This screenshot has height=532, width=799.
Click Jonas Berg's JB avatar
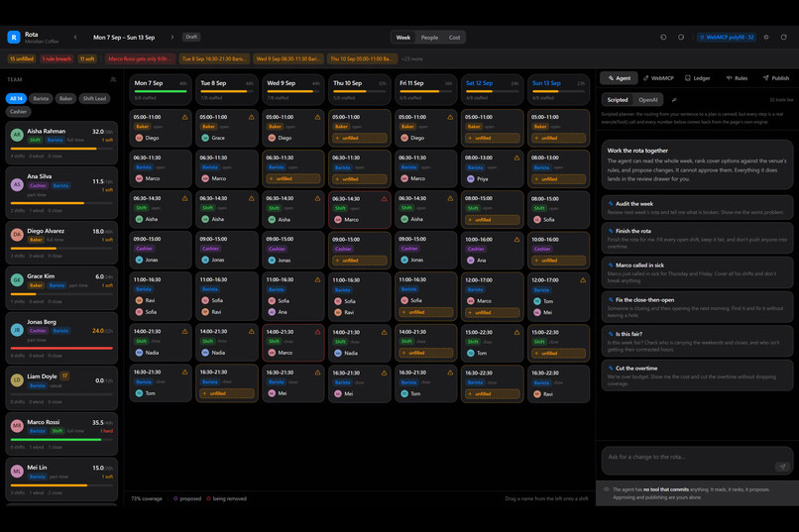(17, 330)
